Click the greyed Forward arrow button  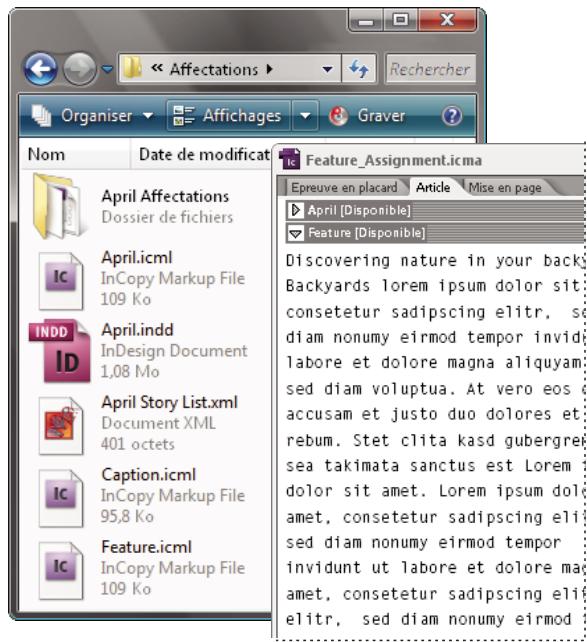[79, 69]
